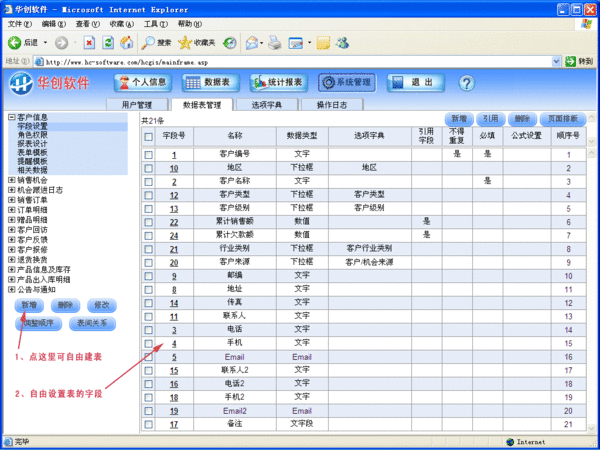
Task: Check the box for 地区 row
Action: (148, 168)
